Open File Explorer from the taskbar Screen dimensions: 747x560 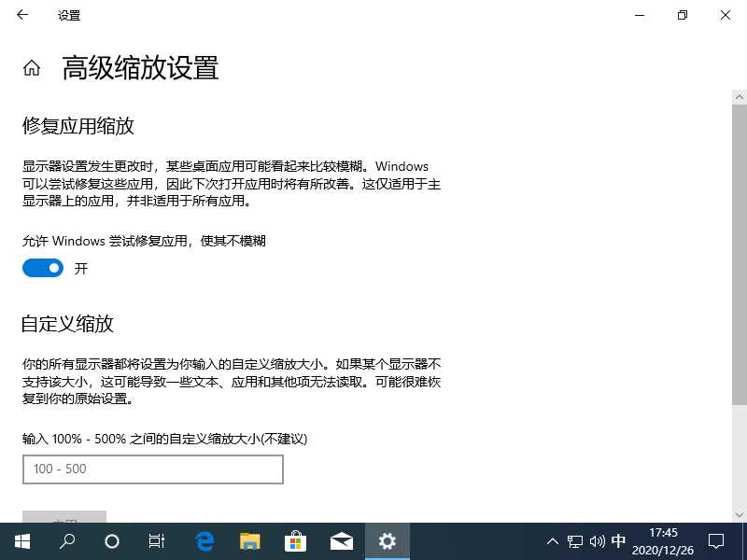[249, 541]
